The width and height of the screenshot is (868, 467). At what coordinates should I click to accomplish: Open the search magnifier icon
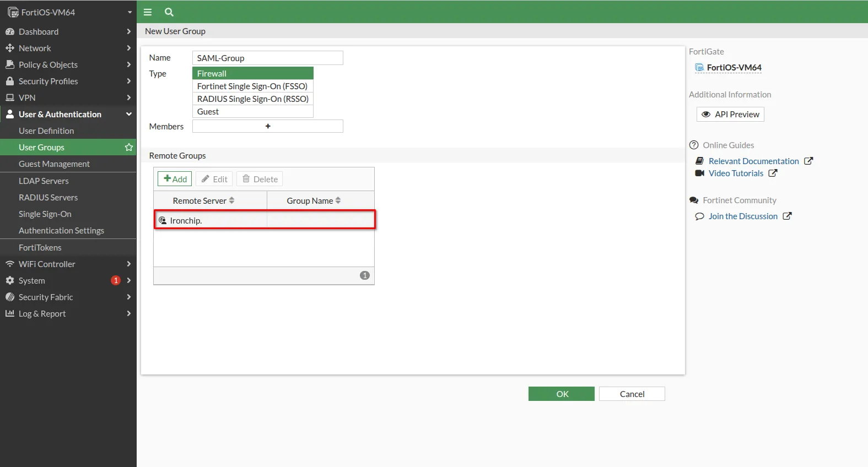(x=169, y=12)
